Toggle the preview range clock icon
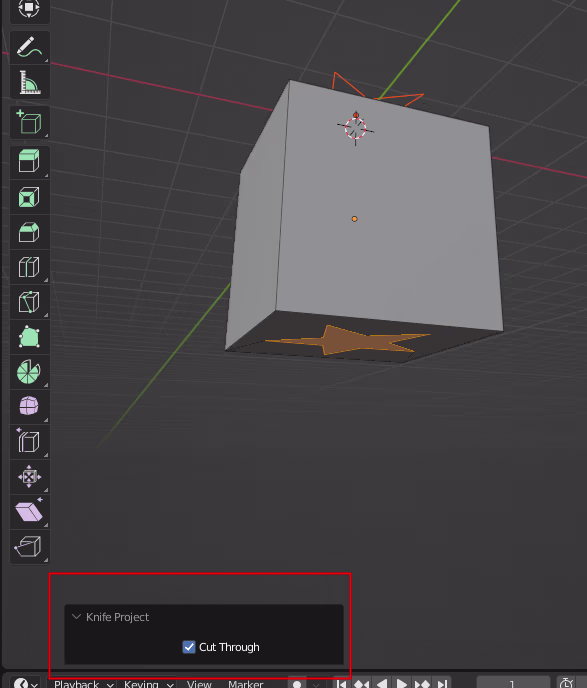This screenshot has width=587, height=688. click(x=566, y=684)
